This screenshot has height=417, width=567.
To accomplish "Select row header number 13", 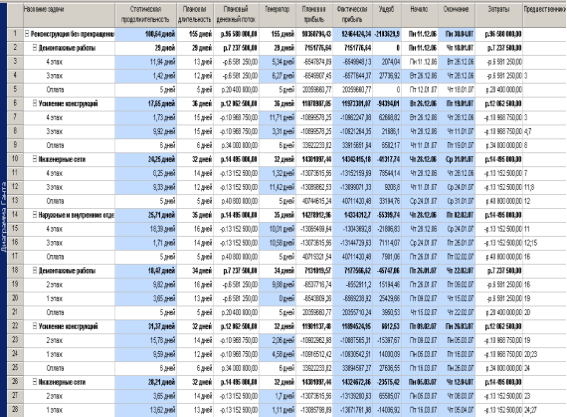I will 15,201.
